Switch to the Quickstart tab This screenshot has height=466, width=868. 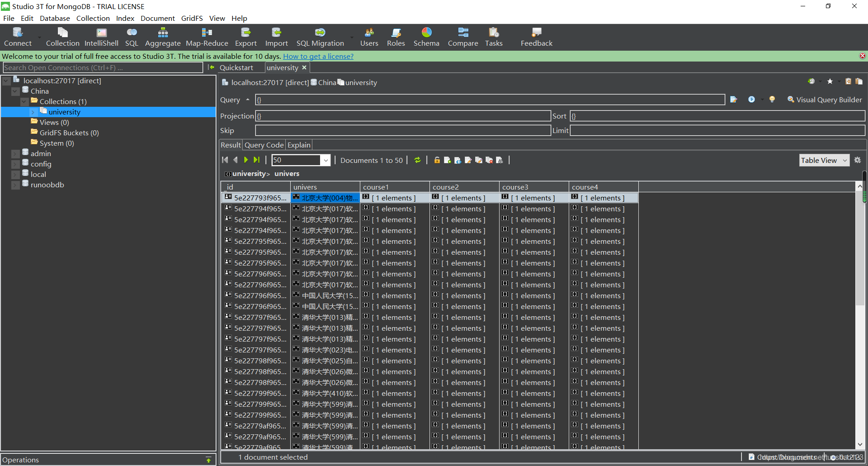236,67
